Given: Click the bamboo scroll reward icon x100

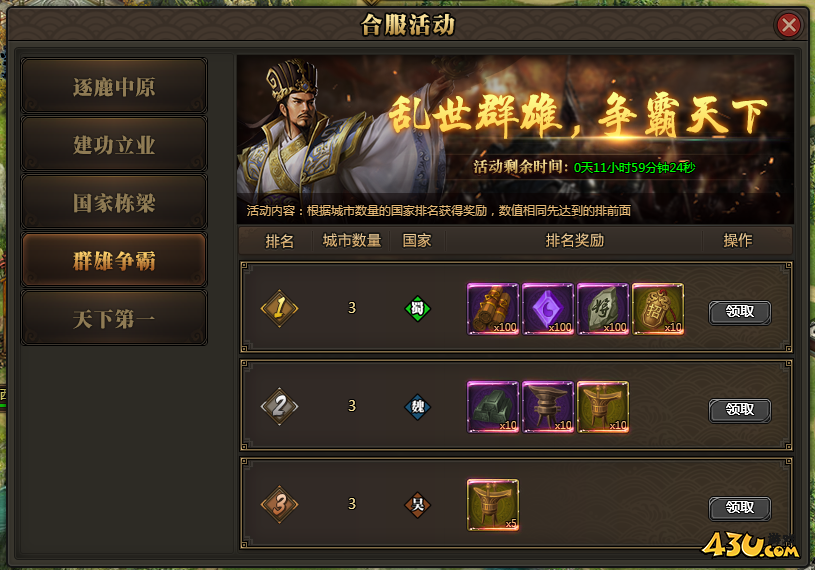Looking at the screenshot, I should click(493, 309).
